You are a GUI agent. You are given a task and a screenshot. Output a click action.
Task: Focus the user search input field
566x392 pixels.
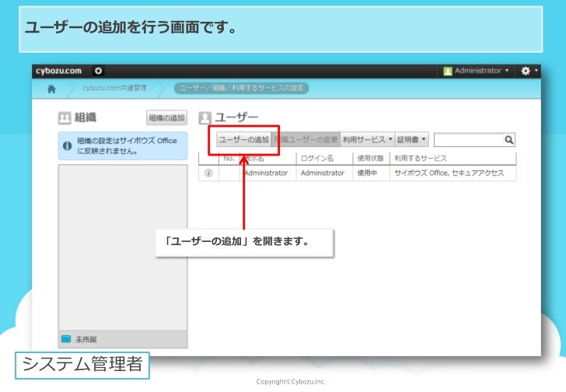pos(469,140)
